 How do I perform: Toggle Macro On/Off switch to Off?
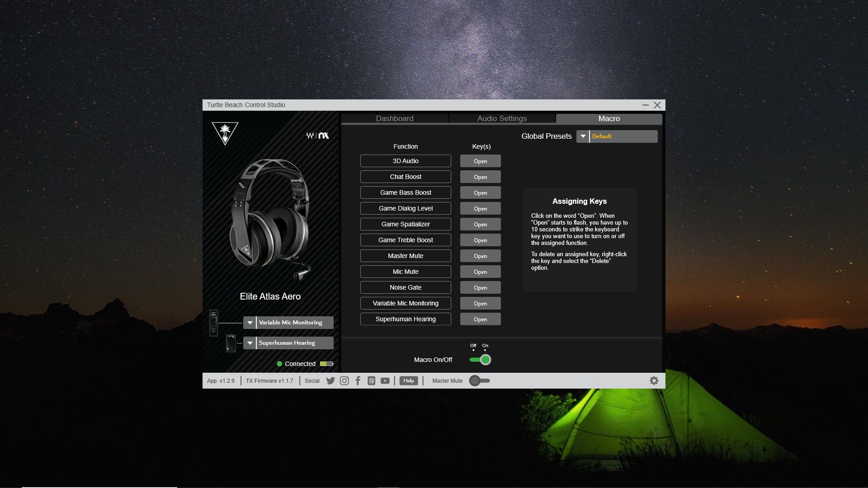click(x=473, y=360)
